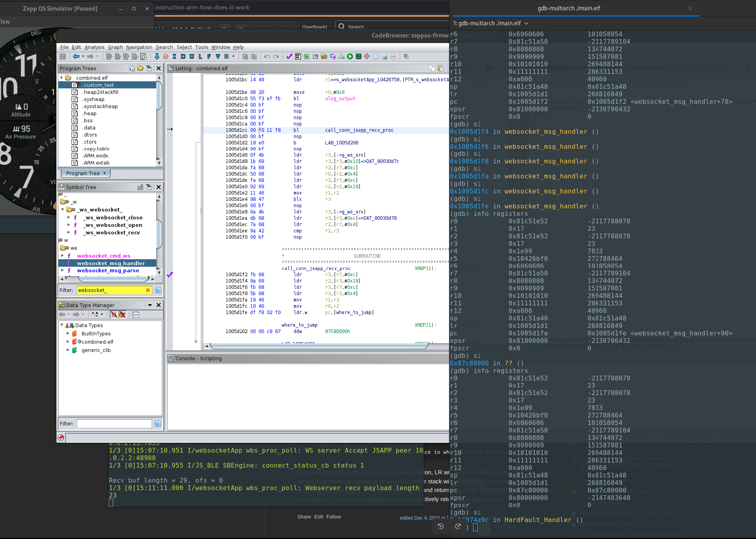Collapse the combined.elf program tree node
The height and width of the screenshot is (539, 756).
click(62, 78)
